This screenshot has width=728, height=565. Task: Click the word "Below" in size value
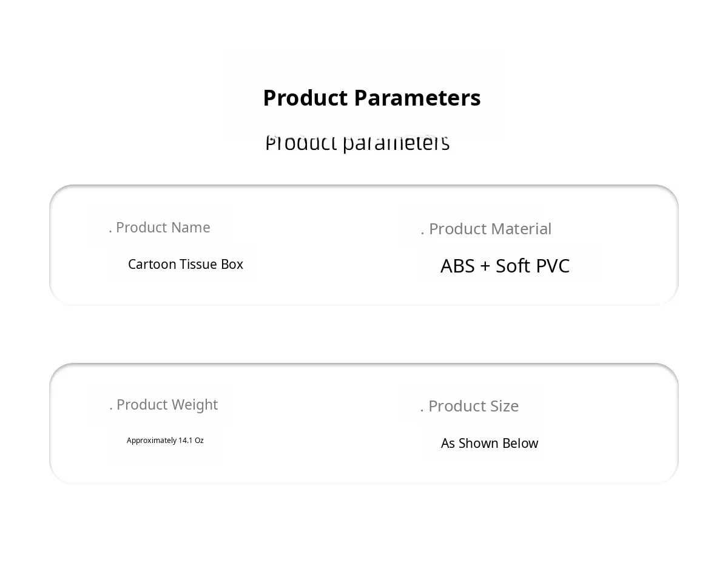click(520, 444)
